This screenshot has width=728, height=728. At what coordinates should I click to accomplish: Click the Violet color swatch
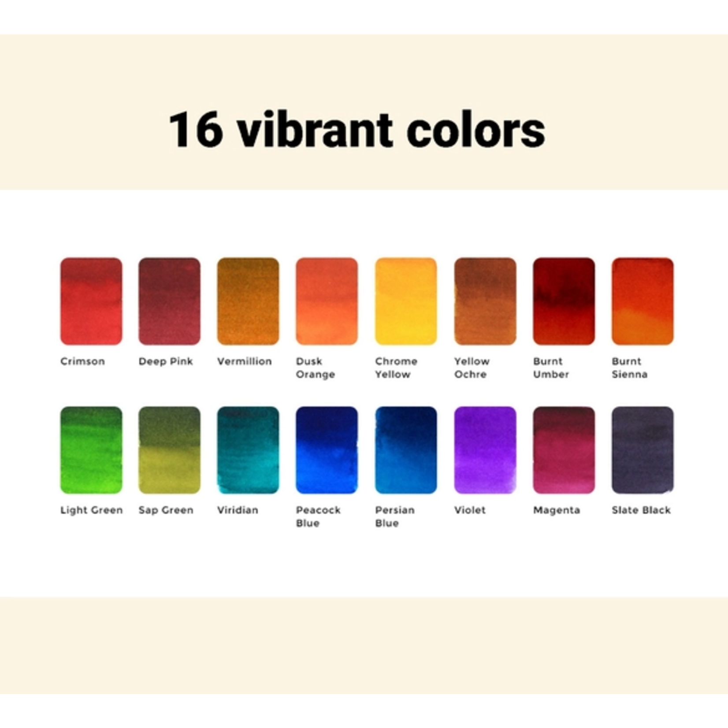coord(485,450)
